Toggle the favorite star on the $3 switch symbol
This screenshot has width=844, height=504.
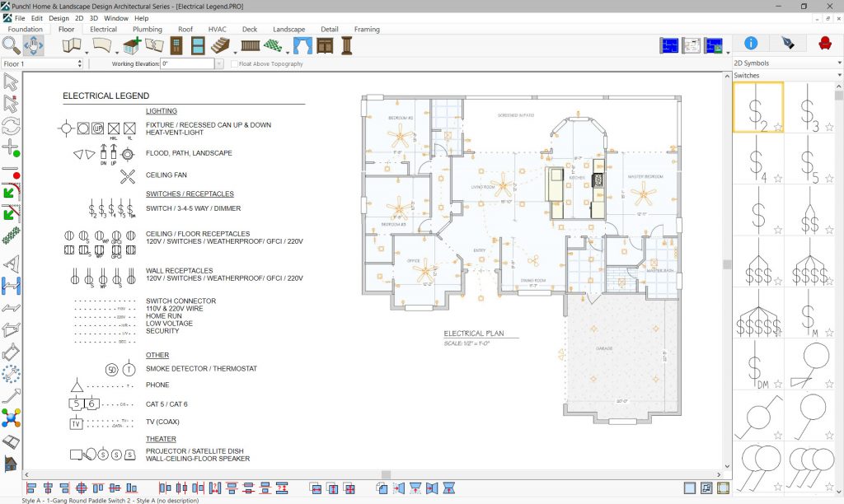pos(829,127)
